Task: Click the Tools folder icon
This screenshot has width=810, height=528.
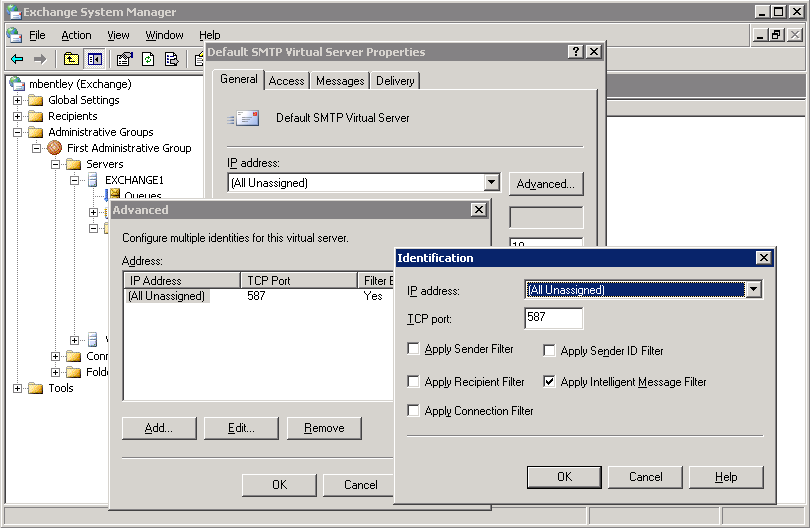Action: coord(36,388)
